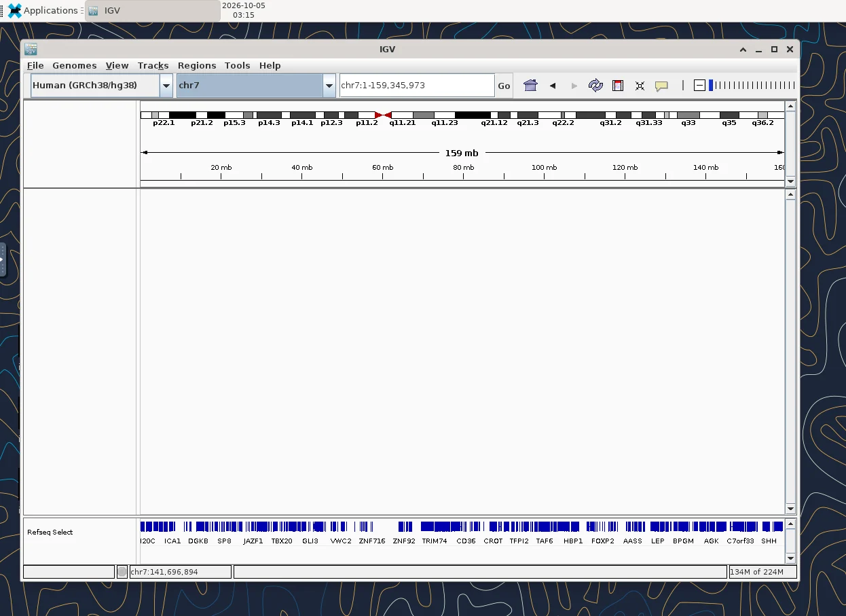
Task: Click the blue zoom slider handle
Action: [711, 86]
